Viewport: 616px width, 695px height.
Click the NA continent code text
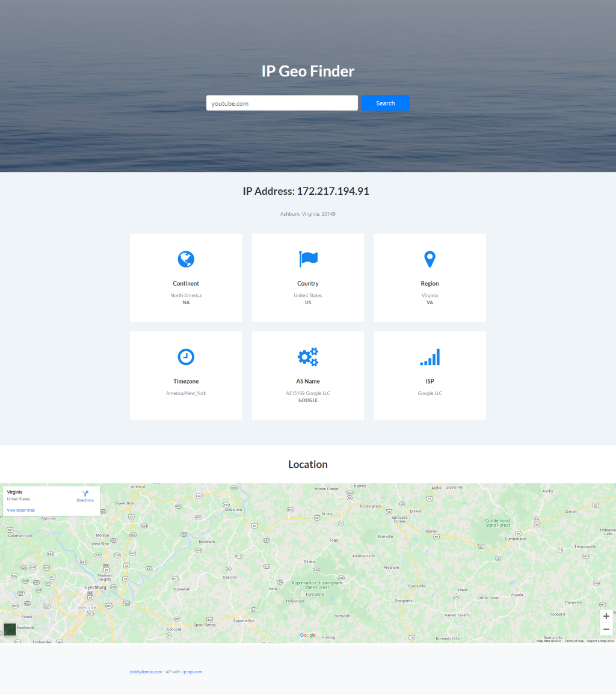[186, 303]
